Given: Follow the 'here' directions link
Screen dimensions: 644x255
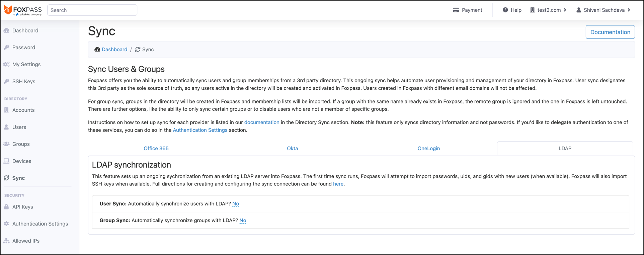Looking at the screenshot, I should pyautogui.click(x=338, y=184).
